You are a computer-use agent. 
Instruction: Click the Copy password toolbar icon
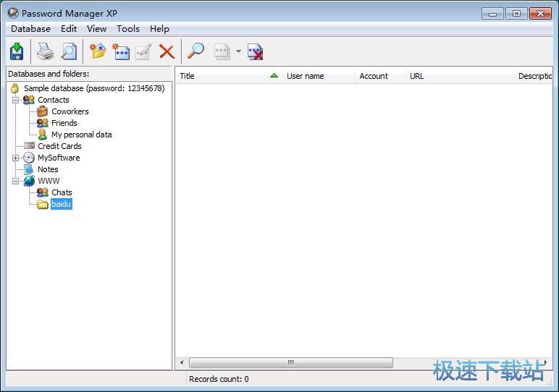pyautogui.click(x=222, y=51)
